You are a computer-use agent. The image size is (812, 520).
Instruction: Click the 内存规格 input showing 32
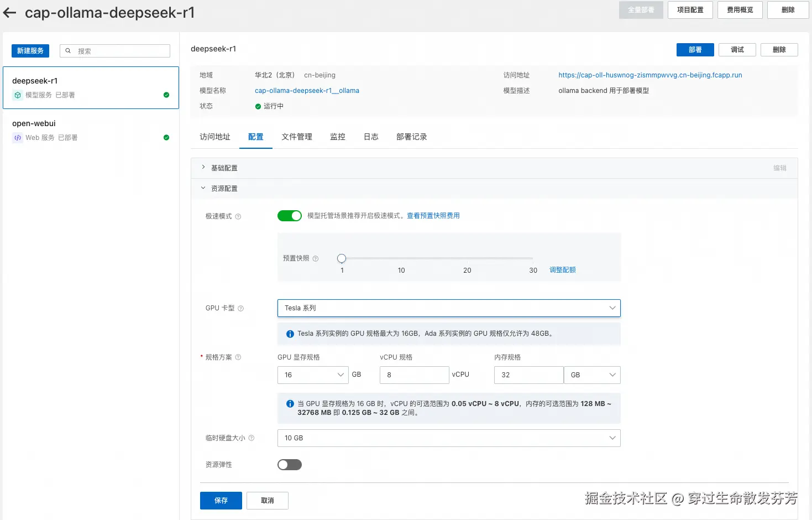coord(528,375)
